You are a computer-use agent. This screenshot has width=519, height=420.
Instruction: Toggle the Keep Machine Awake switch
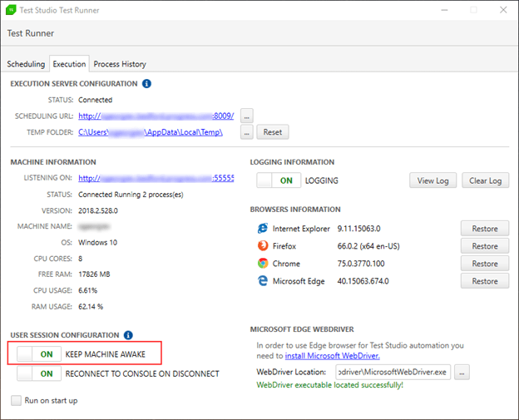39,353
